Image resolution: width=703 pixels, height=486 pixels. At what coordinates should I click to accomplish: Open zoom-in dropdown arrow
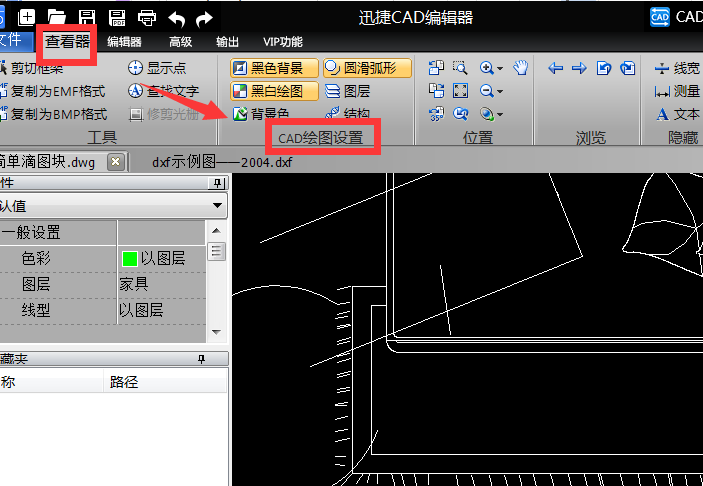tap(500, 69)
